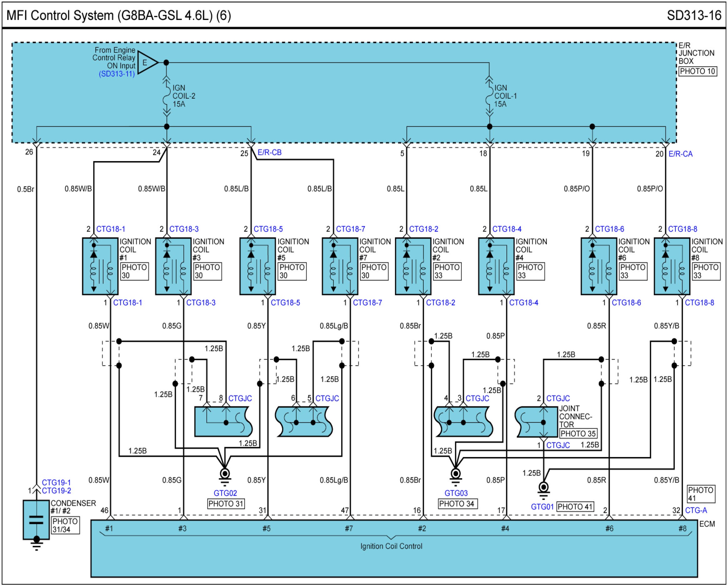
Task: Open PHOTO 35 joint connector reference
Action: pyautogui.click(x=578, y=433)
